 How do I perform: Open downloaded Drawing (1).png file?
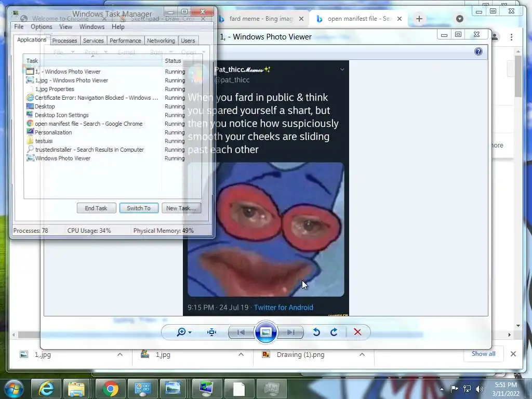300,354
